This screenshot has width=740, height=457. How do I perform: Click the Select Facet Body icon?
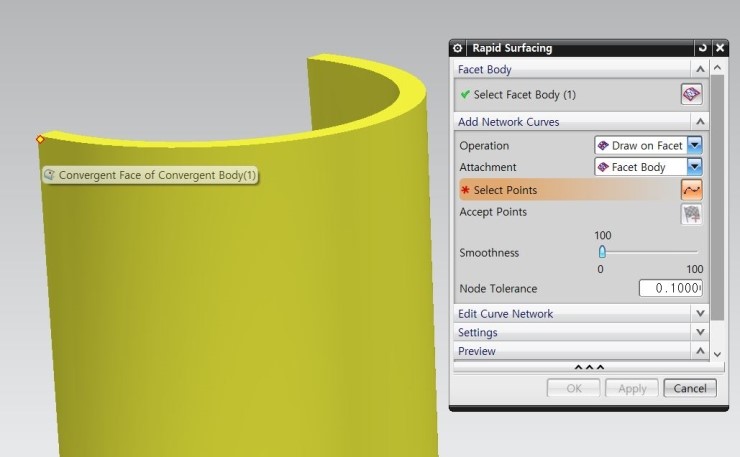(x=691, y=94)
